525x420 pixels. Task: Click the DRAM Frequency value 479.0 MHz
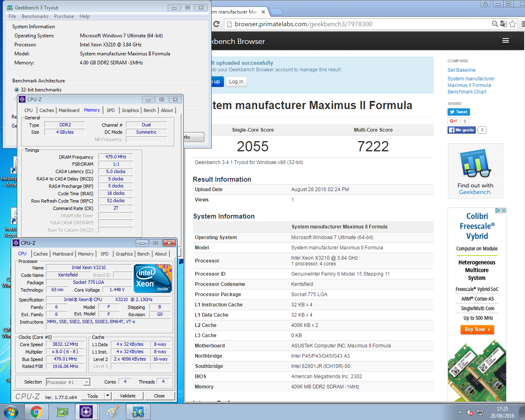116,157
